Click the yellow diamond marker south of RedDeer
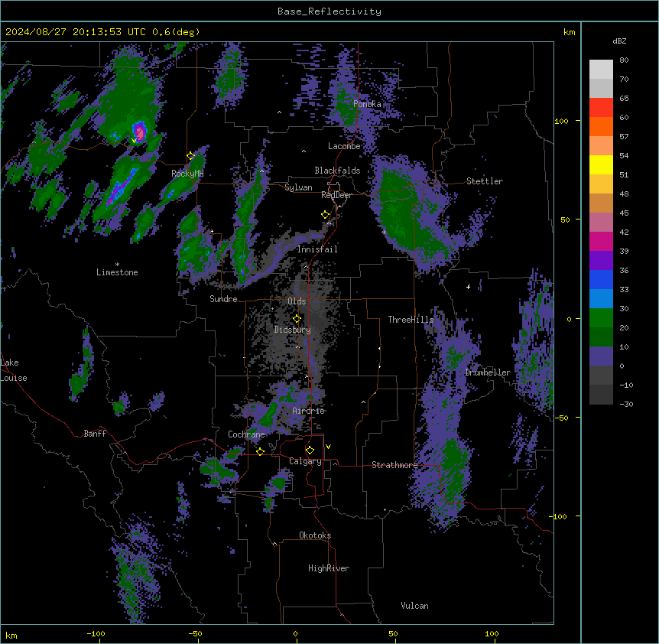 [x=326, y=215]
